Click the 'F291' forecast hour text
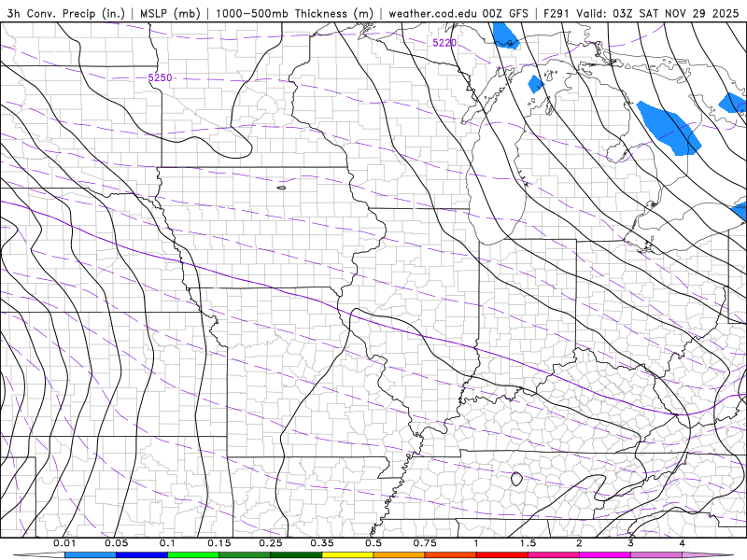Image resolution: width=747 pixels, height=560 pixels. 557,13
